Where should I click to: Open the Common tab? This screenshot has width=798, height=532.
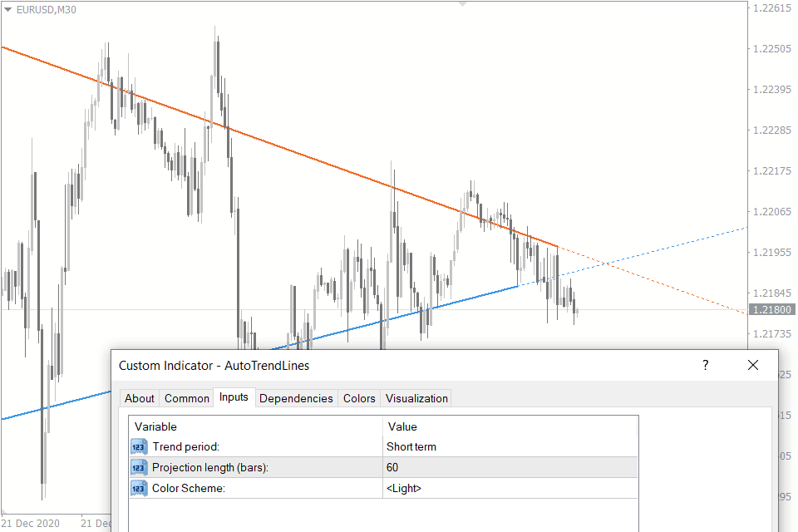pyautogui.click(x=186, y=398)
